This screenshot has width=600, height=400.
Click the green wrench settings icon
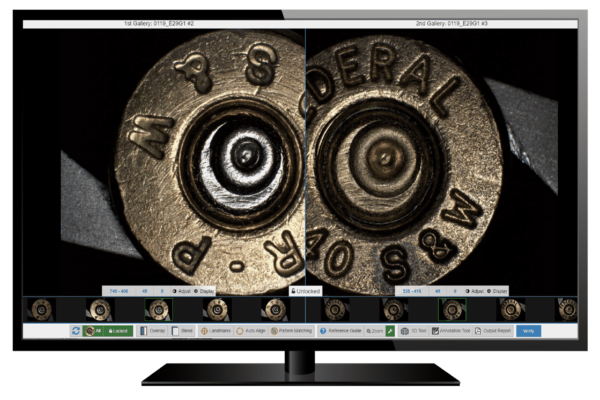tap(390, 331)
